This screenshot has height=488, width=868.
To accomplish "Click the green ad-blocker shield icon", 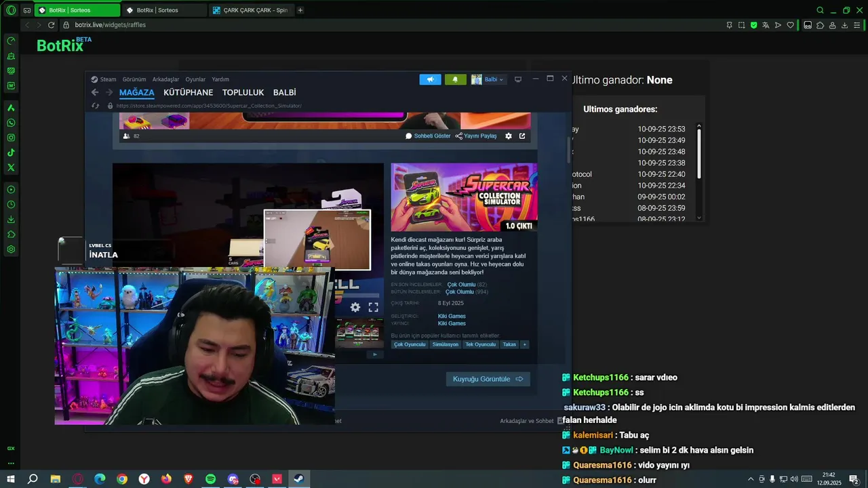I will (753, 25).
